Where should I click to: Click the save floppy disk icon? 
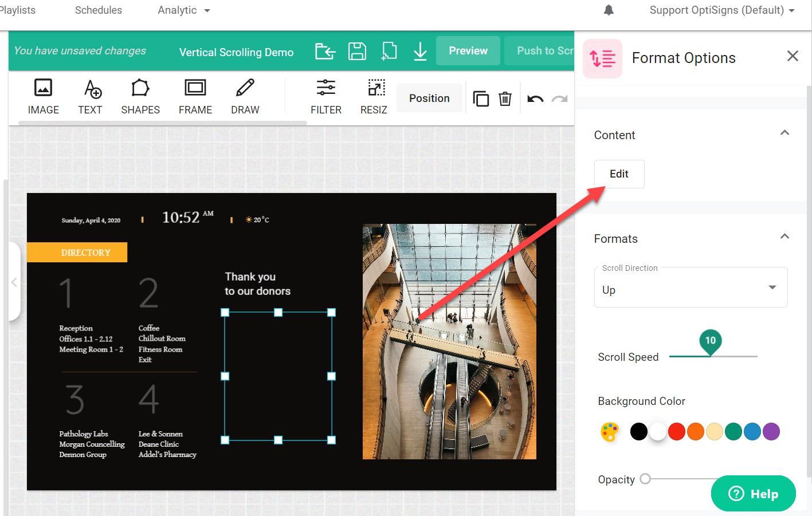coord(357,51)
